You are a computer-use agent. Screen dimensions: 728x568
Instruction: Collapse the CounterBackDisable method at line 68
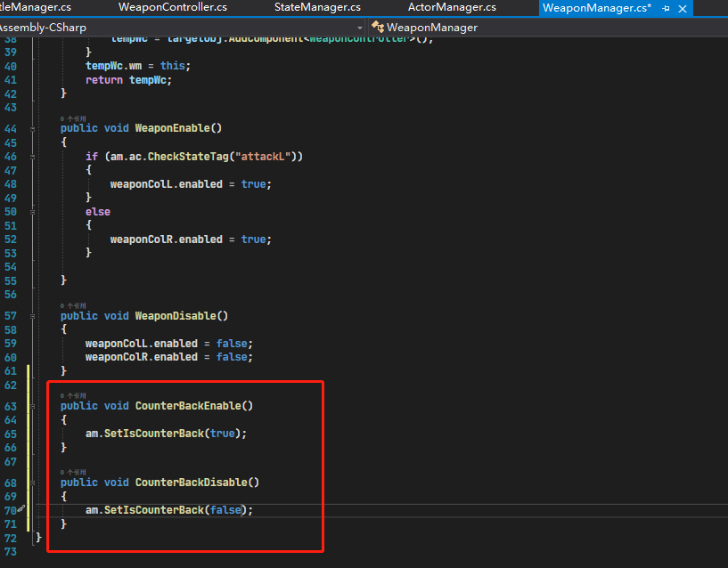tap(32, 483)
